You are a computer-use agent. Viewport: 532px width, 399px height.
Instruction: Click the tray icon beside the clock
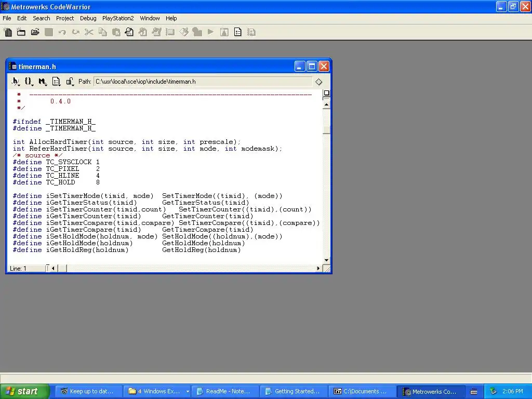click(x=493, y=391)
